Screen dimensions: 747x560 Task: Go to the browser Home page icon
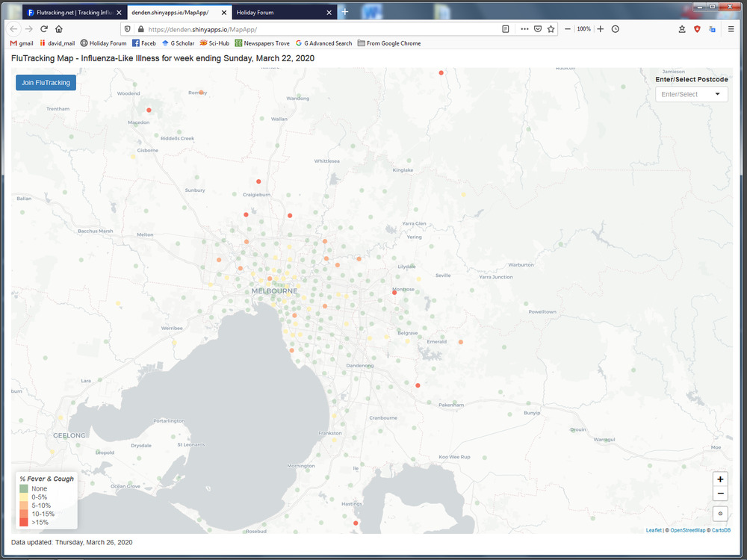click(59, 29)
